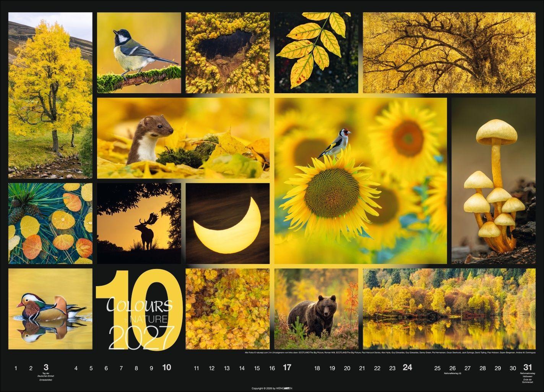Select the mandarin duck photo

(50, 309)
